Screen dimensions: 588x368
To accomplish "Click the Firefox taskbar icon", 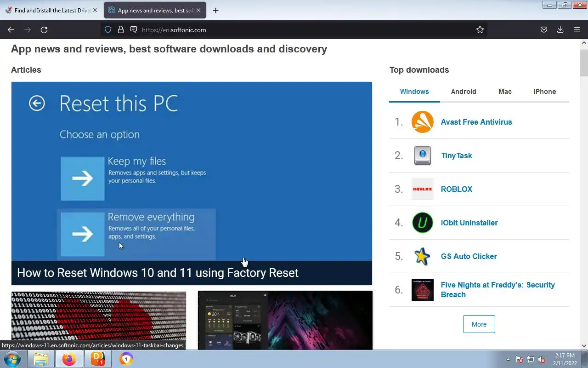I will pyautogui.click(x=69, y=359).
